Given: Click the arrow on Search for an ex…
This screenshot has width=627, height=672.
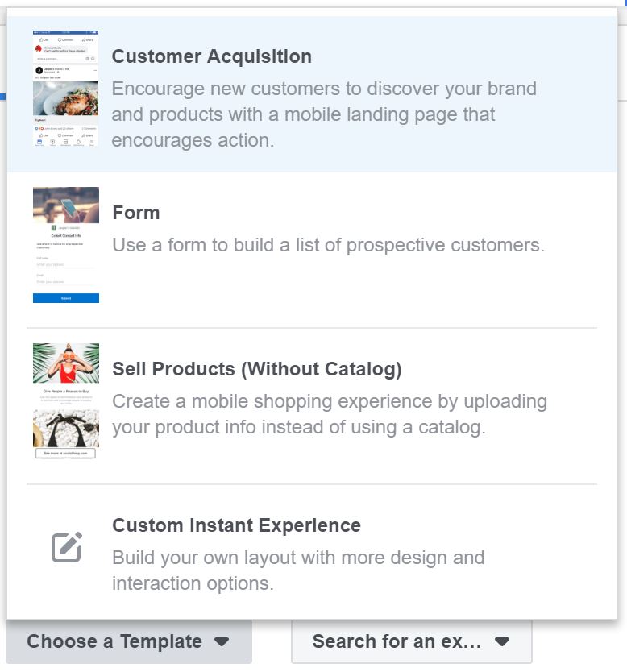Looking at the screenshot, I should pyautogui.click(x=502, y=642).
